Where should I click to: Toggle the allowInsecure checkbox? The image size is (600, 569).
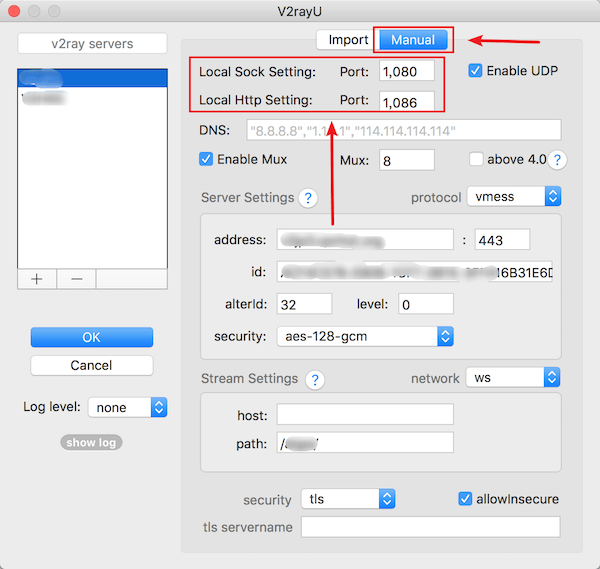[x=465, y=499]
